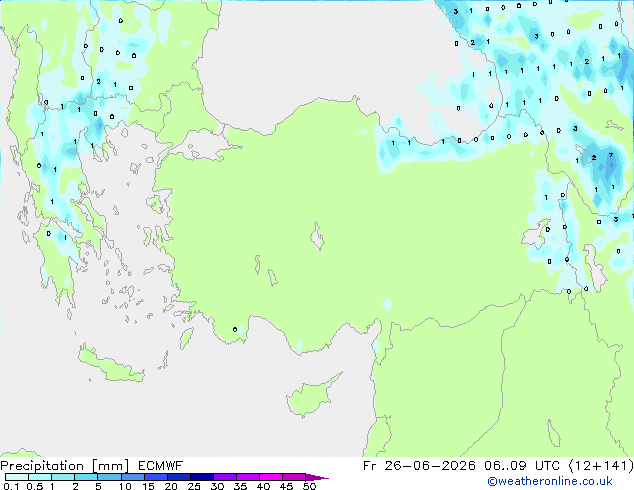Click the 20–25 mm dark blue legend swatch
The height and width of the screenshot is (490, 634).
178,477
